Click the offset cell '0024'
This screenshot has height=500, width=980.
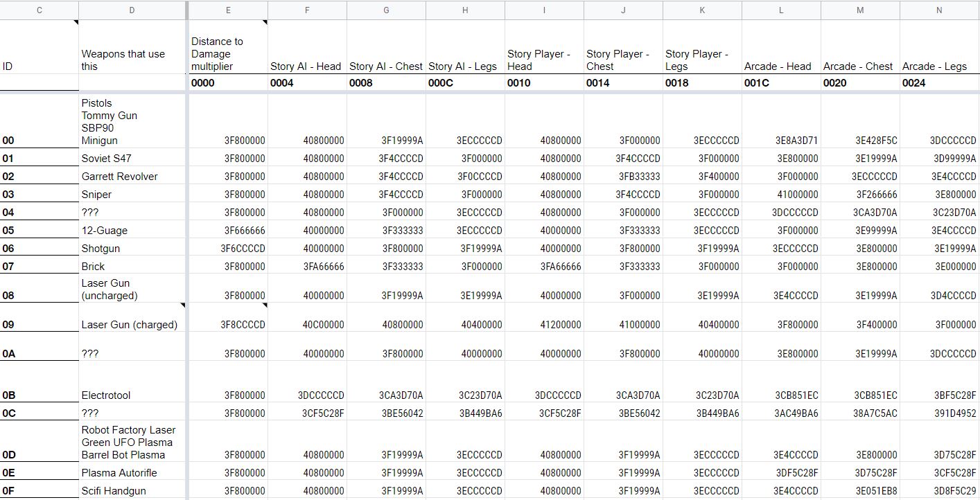tap(939, 82)
